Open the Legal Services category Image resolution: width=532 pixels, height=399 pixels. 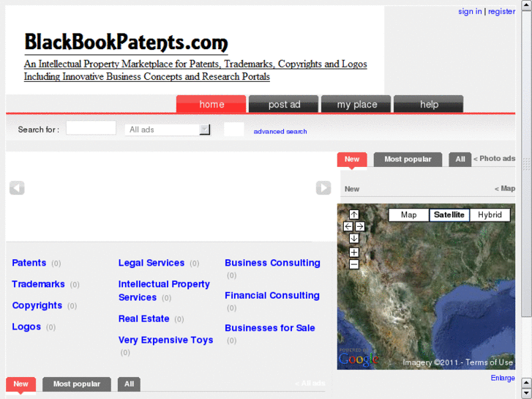151,263
